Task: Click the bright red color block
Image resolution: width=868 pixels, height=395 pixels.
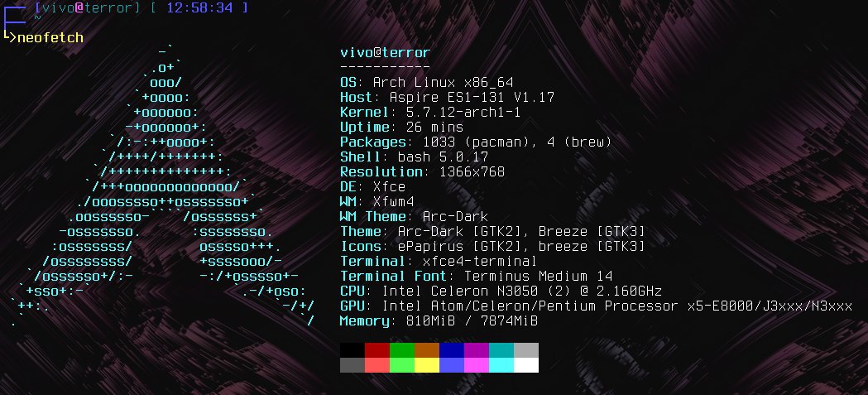Action: click(x=377, y=365)
